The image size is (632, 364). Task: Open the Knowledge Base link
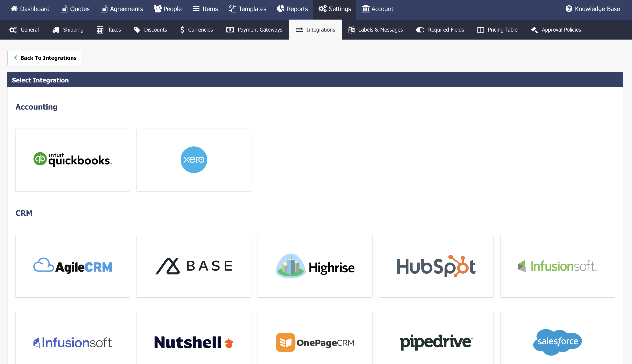593,9
